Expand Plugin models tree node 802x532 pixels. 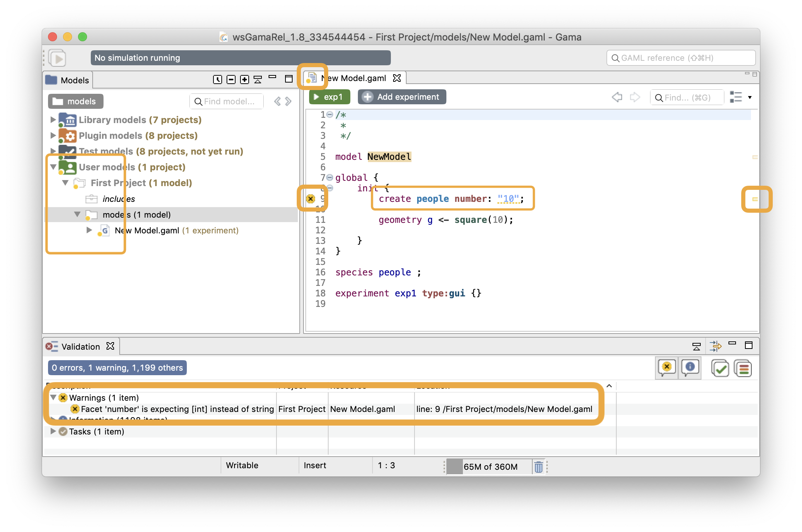click(53, 135)
